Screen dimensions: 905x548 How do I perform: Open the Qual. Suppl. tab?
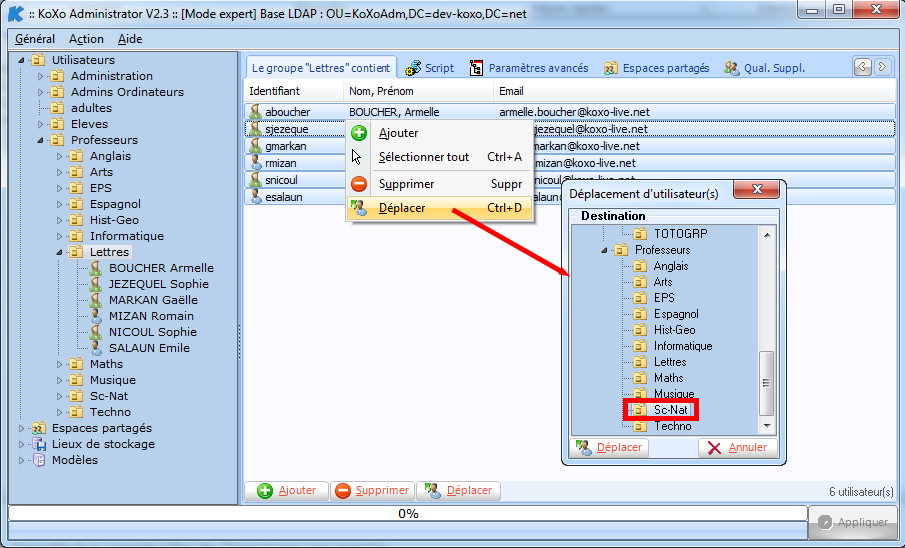(764, 68)
